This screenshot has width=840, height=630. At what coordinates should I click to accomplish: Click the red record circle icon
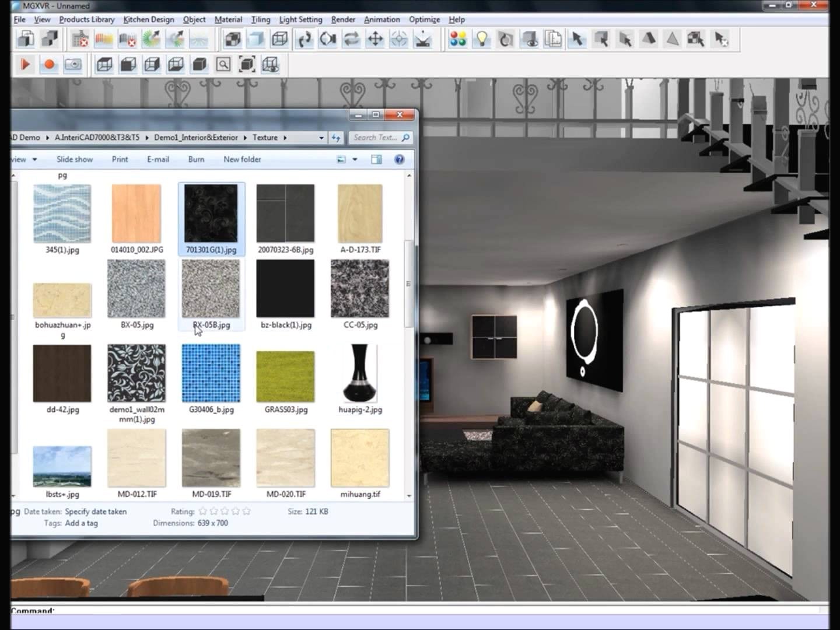tap(49, 64)
